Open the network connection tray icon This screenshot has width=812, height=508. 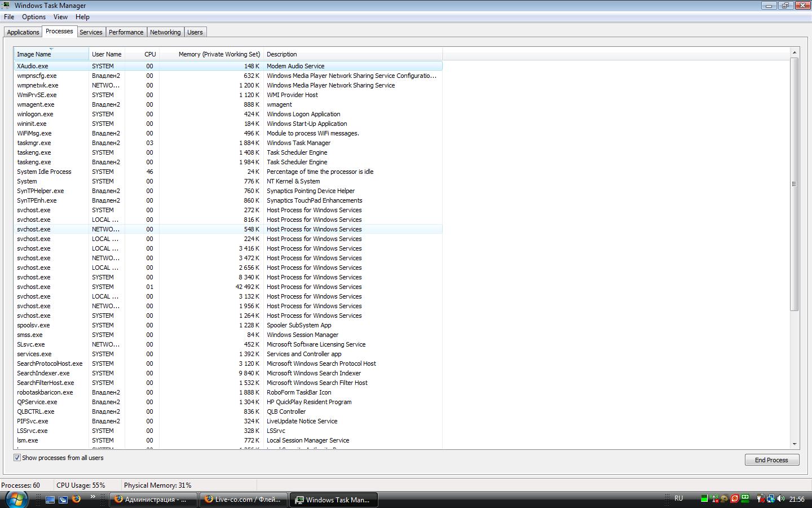(770, 499)
